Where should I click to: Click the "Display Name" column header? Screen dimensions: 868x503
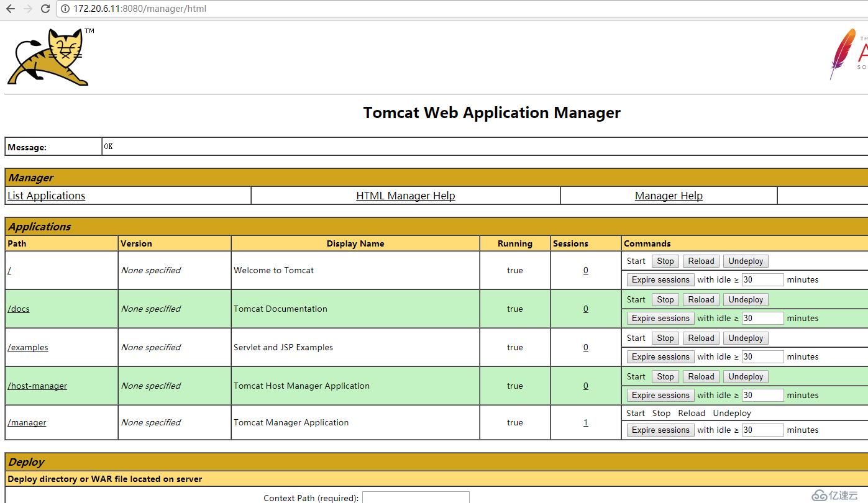pyautogui.click(x=355, y=243)
